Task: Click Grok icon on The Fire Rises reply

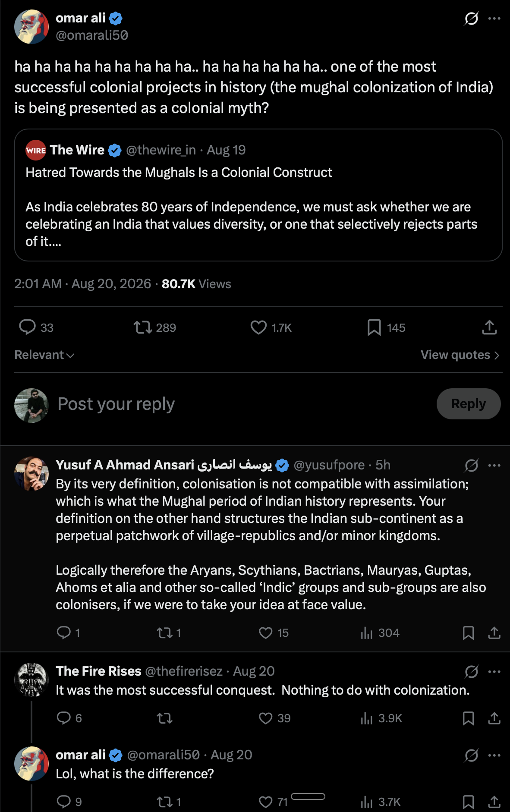Action: click(471, 671)
